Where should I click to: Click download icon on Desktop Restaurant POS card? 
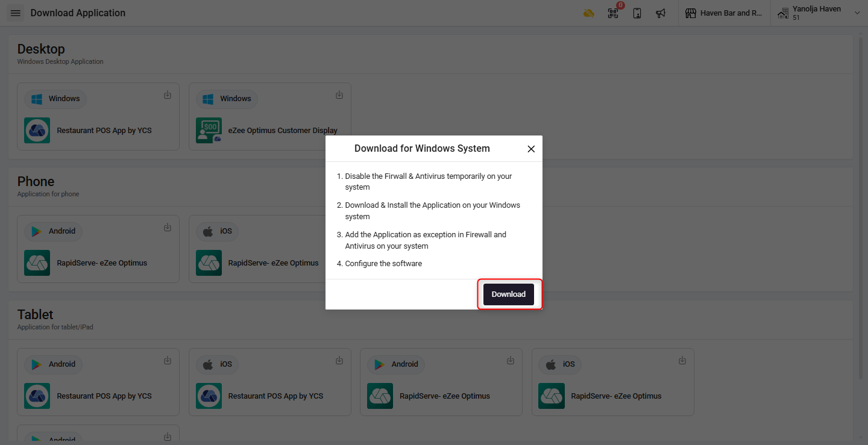[x=168, y=95]
